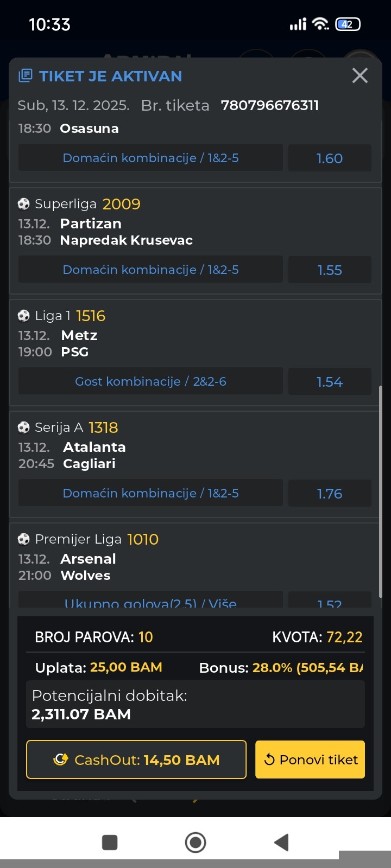The image size is (391, 868).
Task: Tap the 1.76 odds for Atalanta–Cagliari
Action: click(330, 494)
